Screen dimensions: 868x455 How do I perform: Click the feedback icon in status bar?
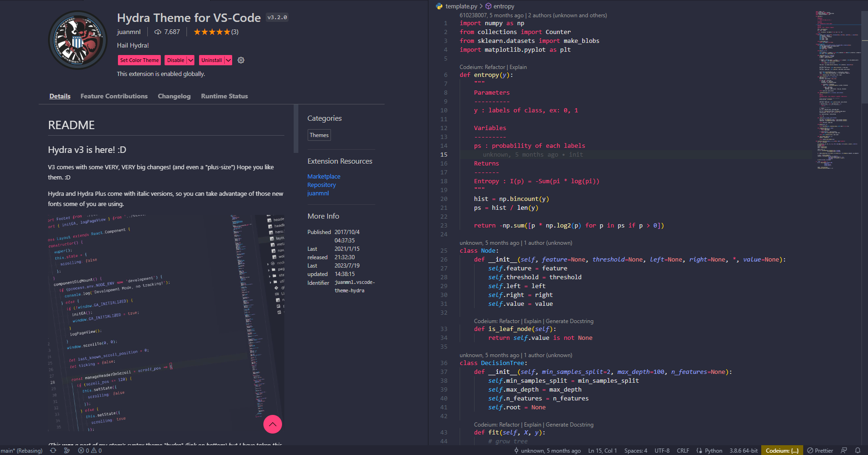coord(844,450)
